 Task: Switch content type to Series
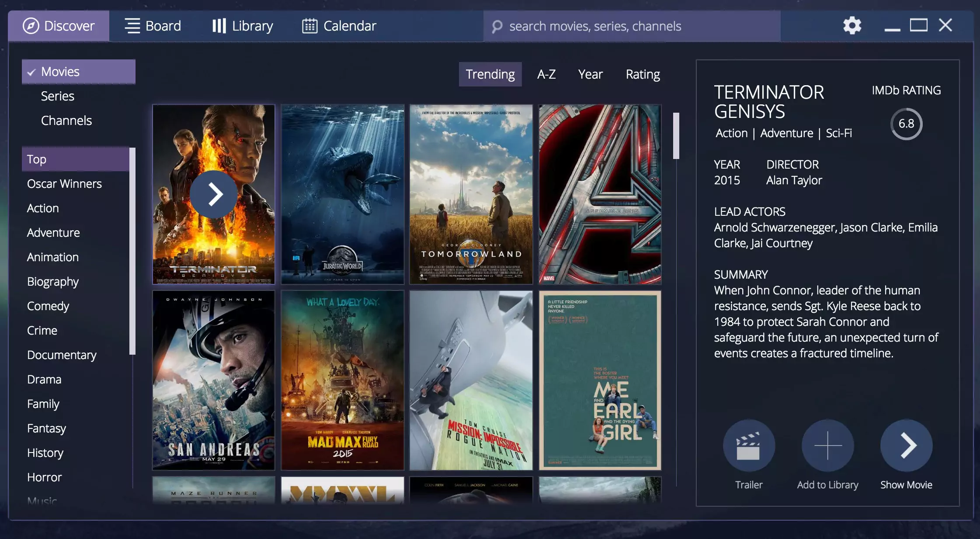57,96
